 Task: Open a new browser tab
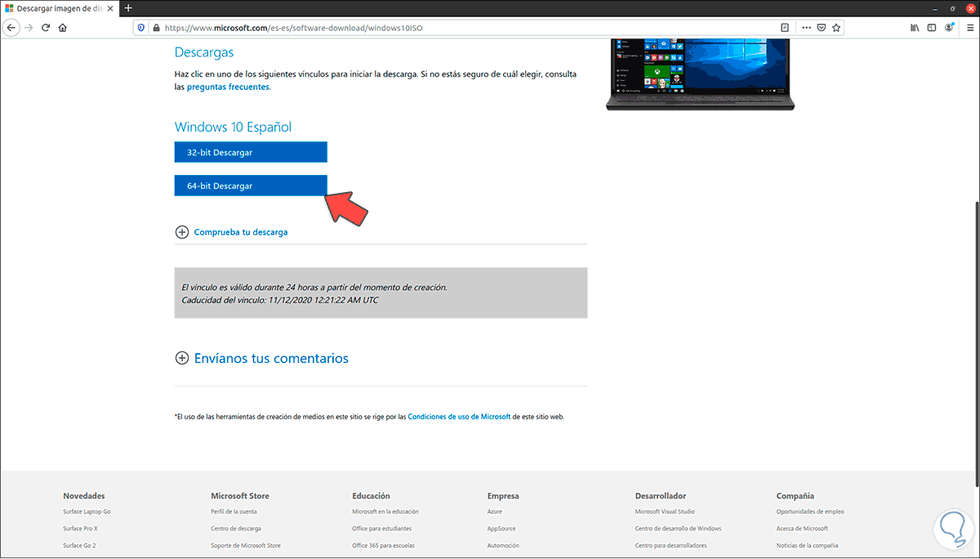click(127, 8)
